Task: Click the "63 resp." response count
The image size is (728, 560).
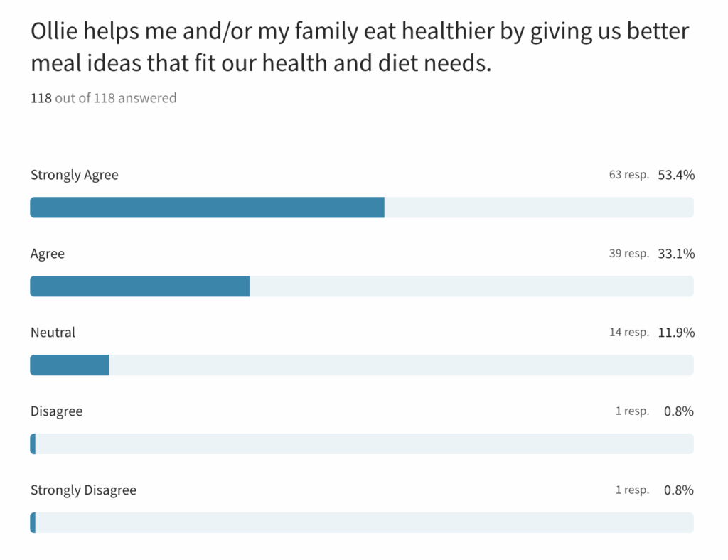Action: click(628, 175)
